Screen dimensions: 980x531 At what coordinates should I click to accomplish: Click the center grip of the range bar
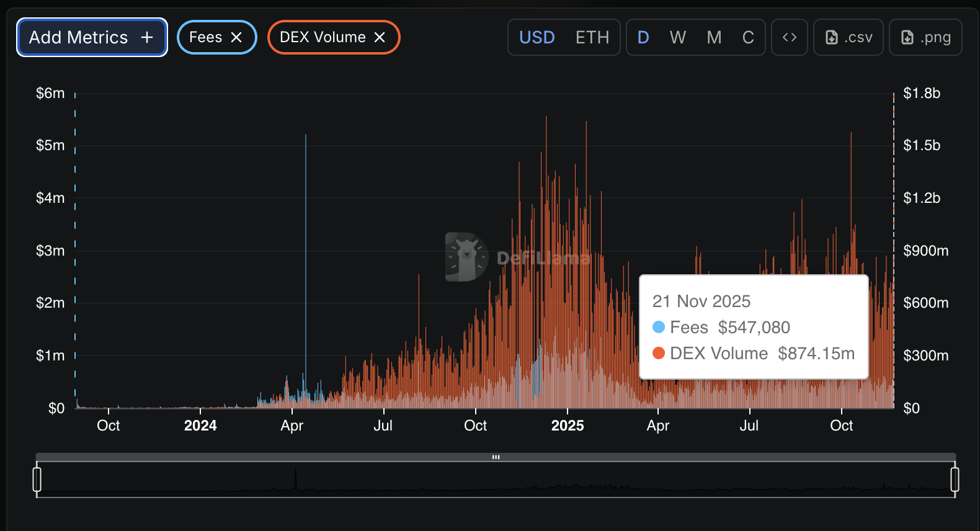coord(496,457)
